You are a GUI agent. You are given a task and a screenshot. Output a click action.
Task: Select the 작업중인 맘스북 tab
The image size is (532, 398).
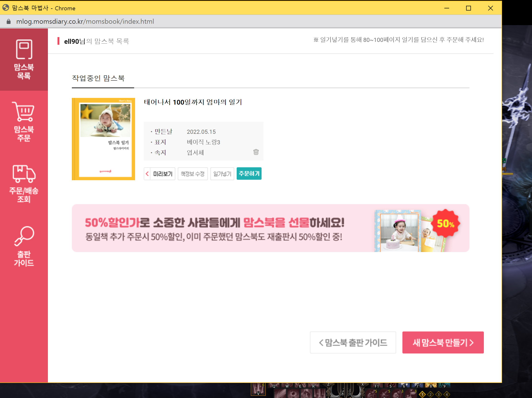pos(98,78)
